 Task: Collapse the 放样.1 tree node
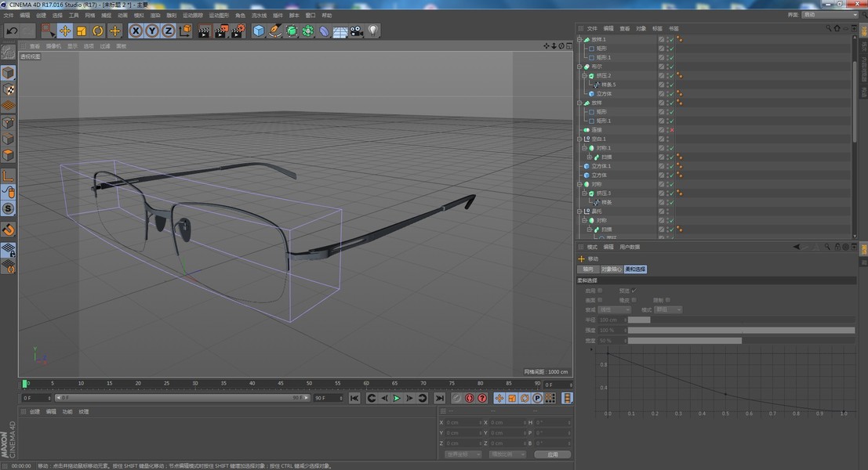[579, 39]
